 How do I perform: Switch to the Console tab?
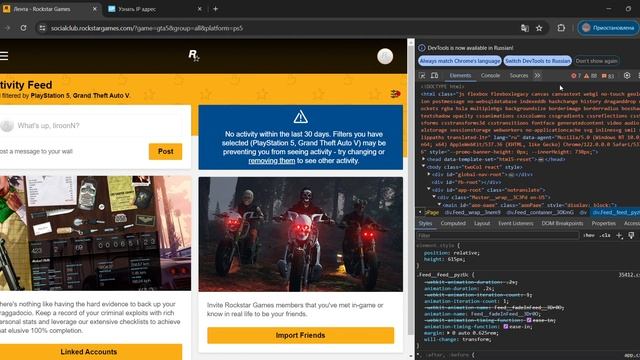(x=490, y=76)
